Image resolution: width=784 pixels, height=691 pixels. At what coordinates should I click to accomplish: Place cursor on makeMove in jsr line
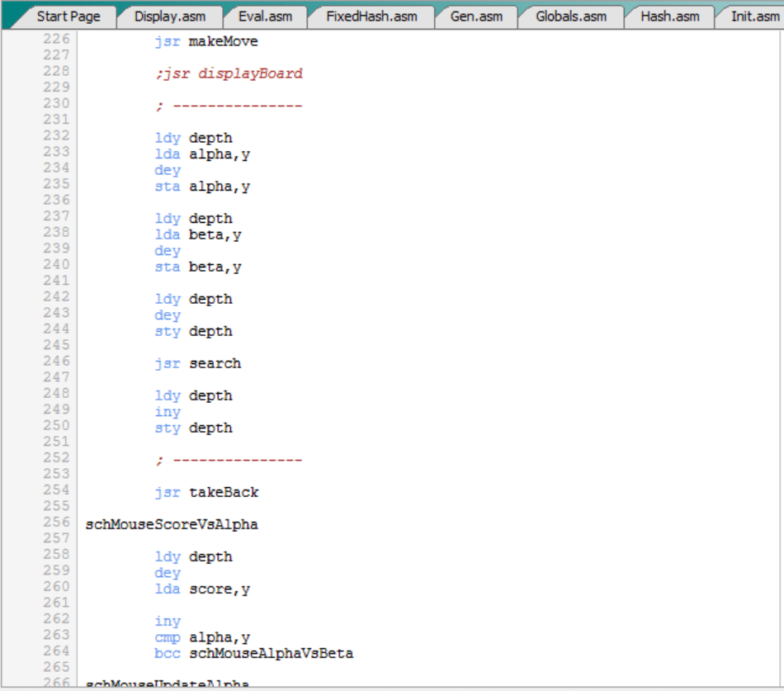pyautogui.click(x=223, y=41)
